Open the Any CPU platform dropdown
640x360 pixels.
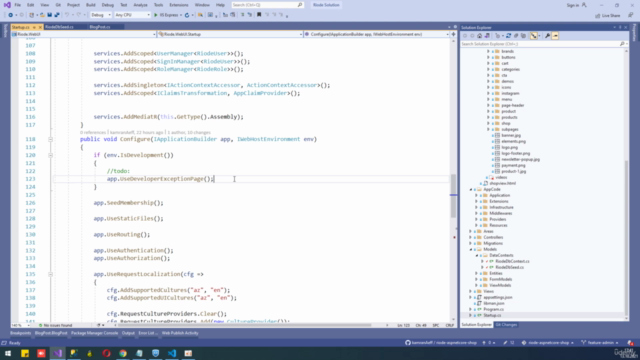click(132, 15)
